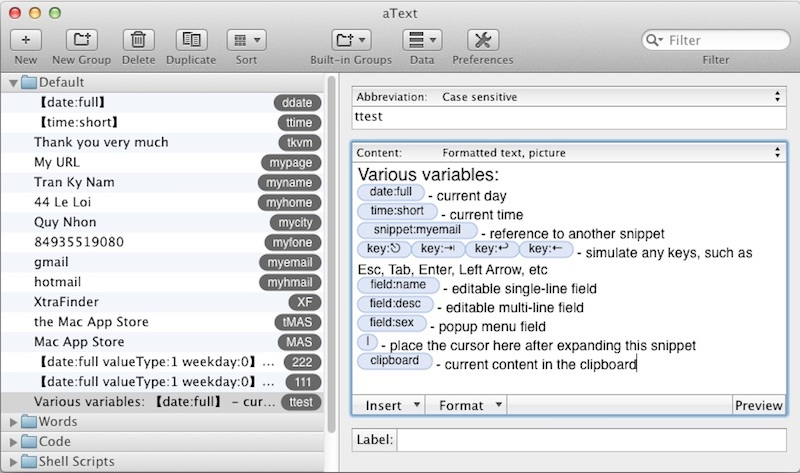Open the Built-in Groups toolbar menu
Screen dimensions: 800x473
(350, 40)
